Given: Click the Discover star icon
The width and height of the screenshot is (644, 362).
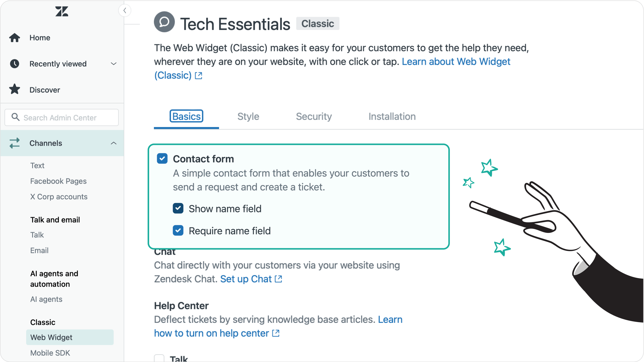Looking at the screenshot, I should pyautogui.click(x=15, y=89).
